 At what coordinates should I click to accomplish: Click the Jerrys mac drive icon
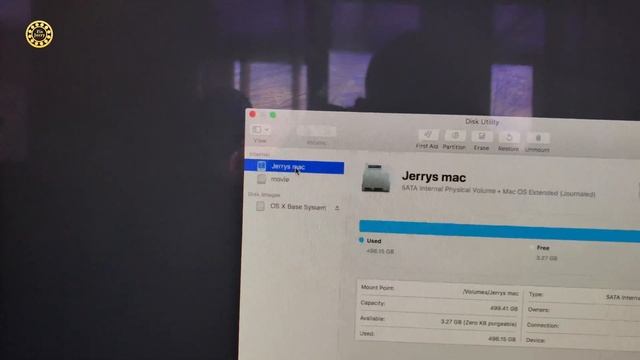(x=376, y=178)
